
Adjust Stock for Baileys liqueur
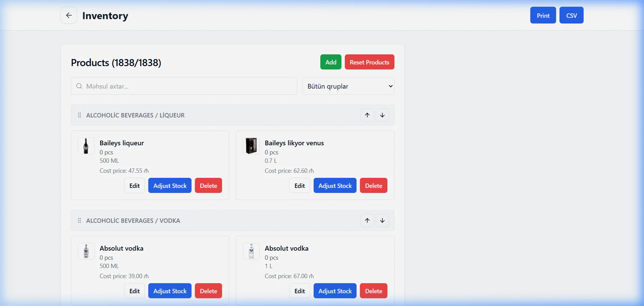coord(170,186)
